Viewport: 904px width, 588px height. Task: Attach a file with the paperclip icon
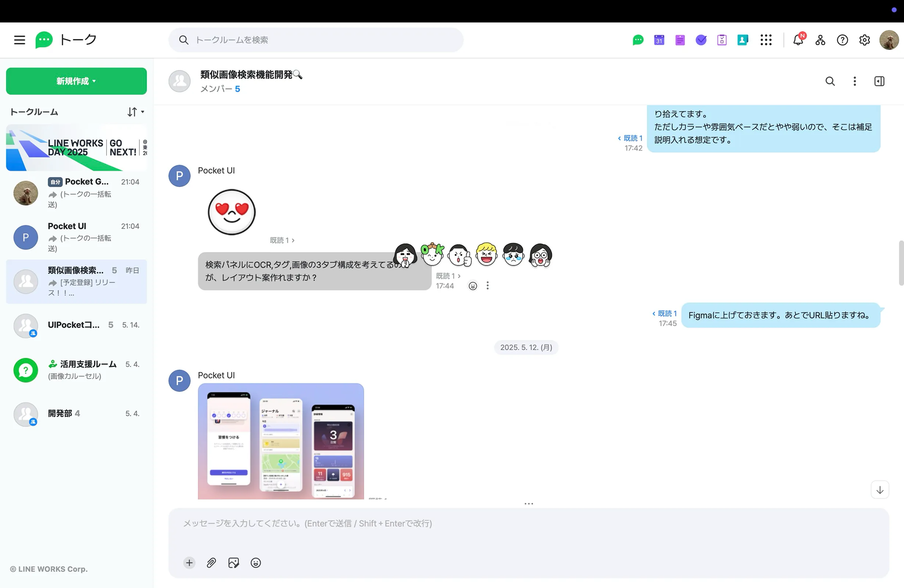211,563
